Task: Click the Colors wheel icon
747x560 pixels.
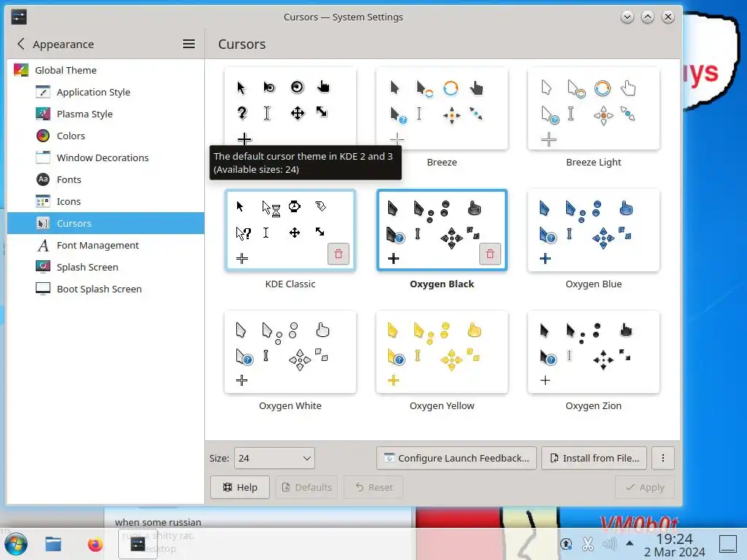Action: coord(43,136)
